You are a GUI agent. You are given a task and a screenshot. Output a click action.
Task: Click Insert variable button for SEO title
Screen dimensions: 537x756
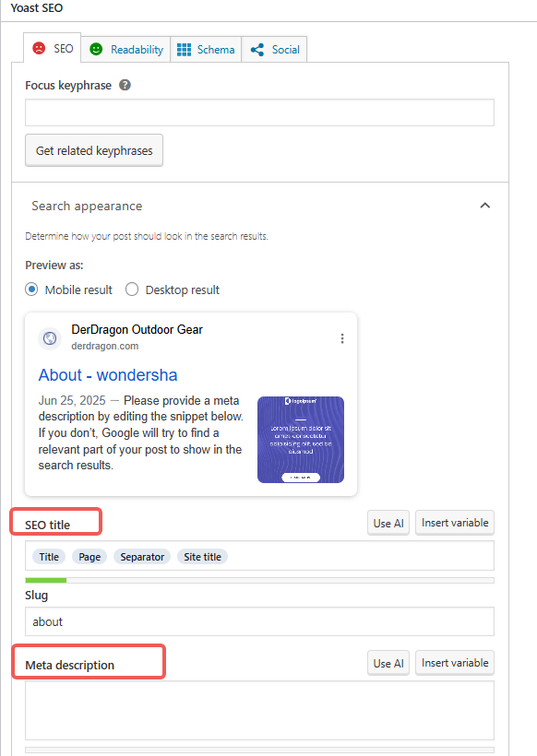coord(455,523)
